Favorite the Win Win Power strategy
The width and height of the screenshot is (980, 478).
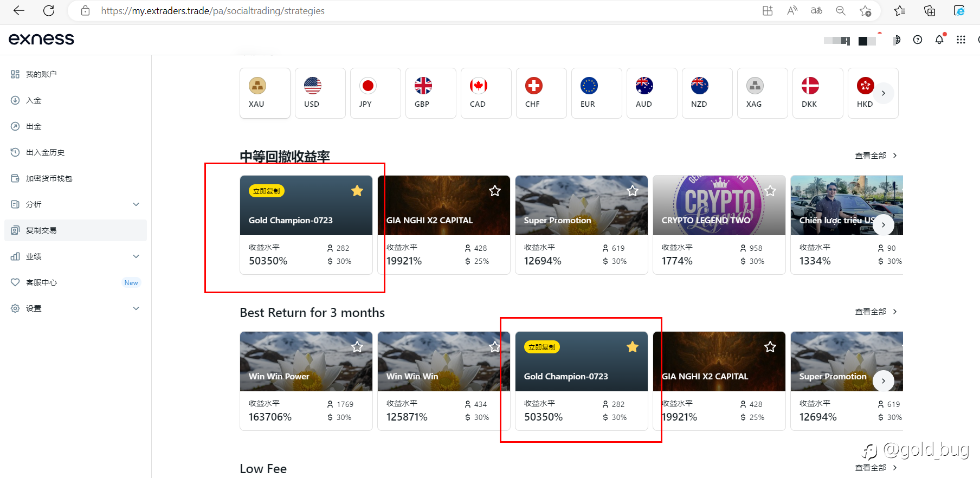coord(357,347)
